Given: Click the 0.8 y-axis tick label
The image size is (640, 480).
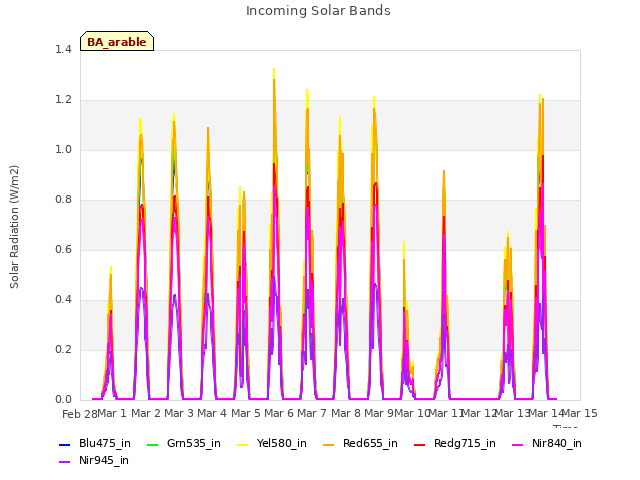Looking at the screenshot, I should pos(63,200).
